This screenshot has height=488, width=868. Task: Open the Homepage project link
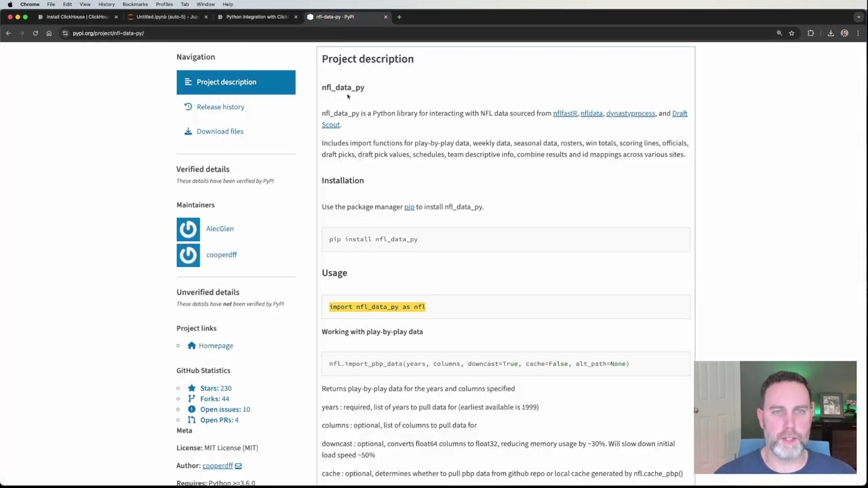pos(216,346)
